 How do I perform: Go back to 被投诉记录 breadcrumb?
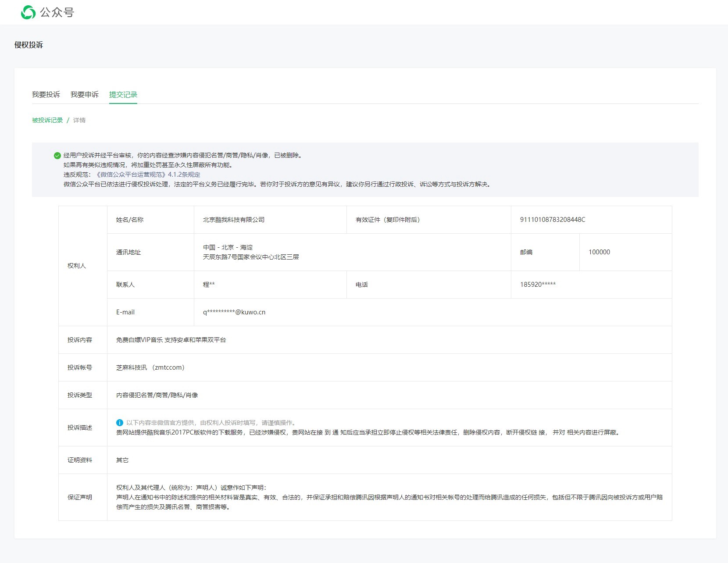47,120
